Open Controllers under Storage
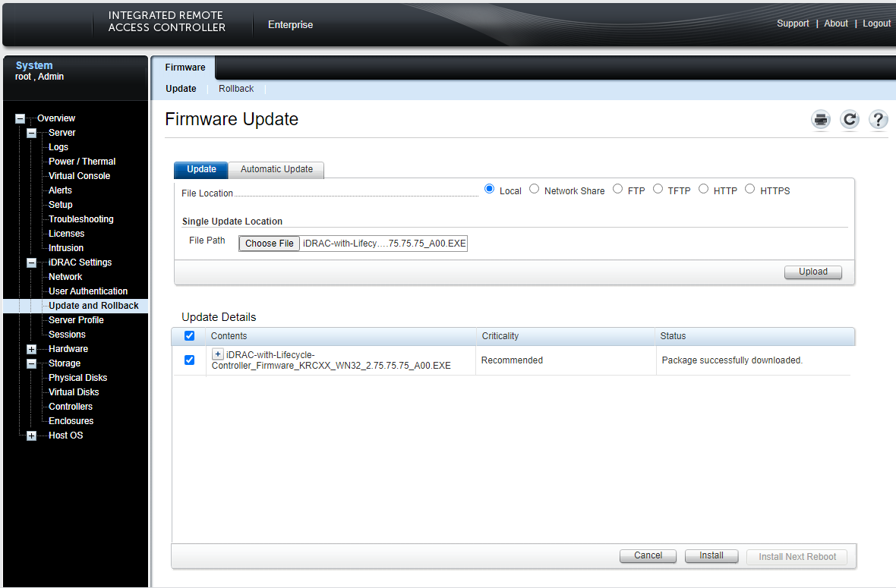Image resolution: width=896 pixels, height=588 pixels. coord(71,407)
